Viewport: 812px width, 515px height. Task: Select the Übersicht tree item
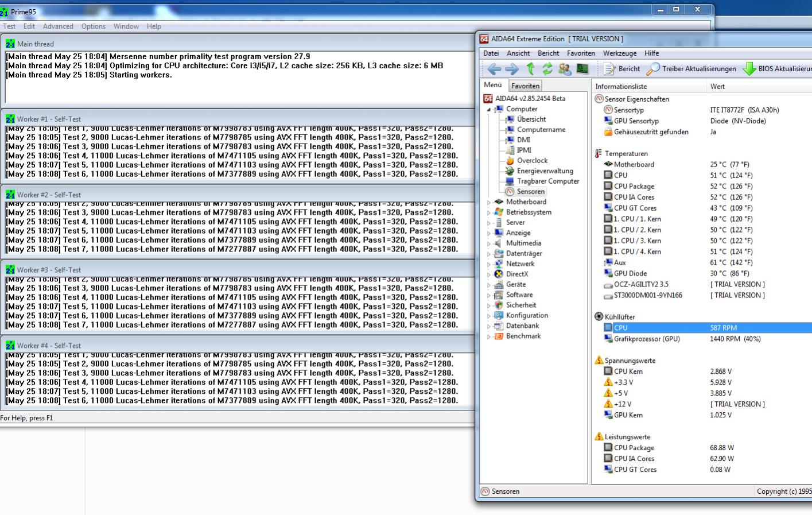pos(531,119)
